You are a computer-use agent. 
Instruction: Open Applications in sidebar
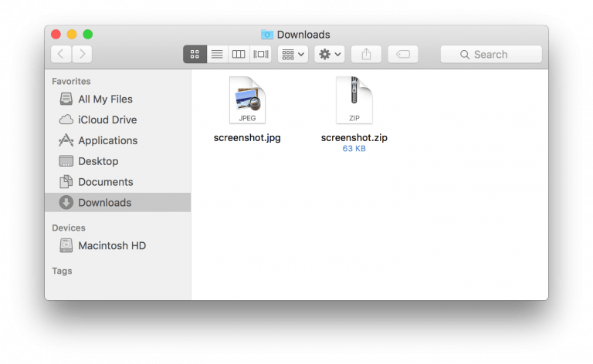(x=117, y=140)
